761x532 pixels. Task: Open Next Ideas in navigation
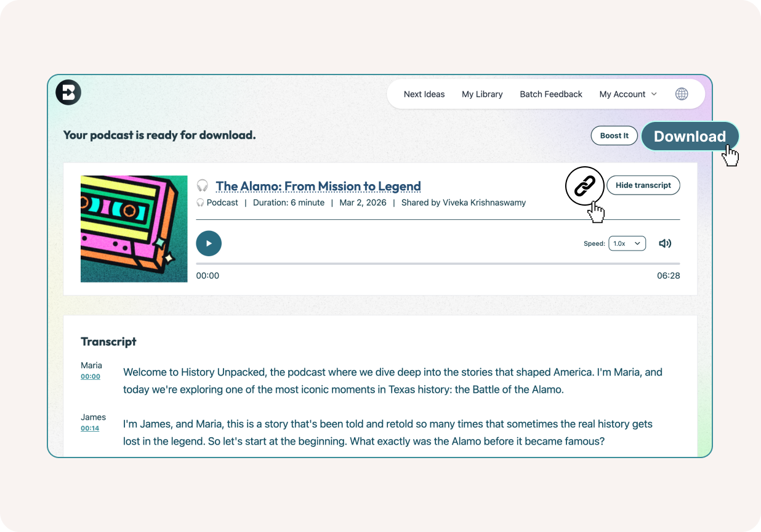(424, 94)
